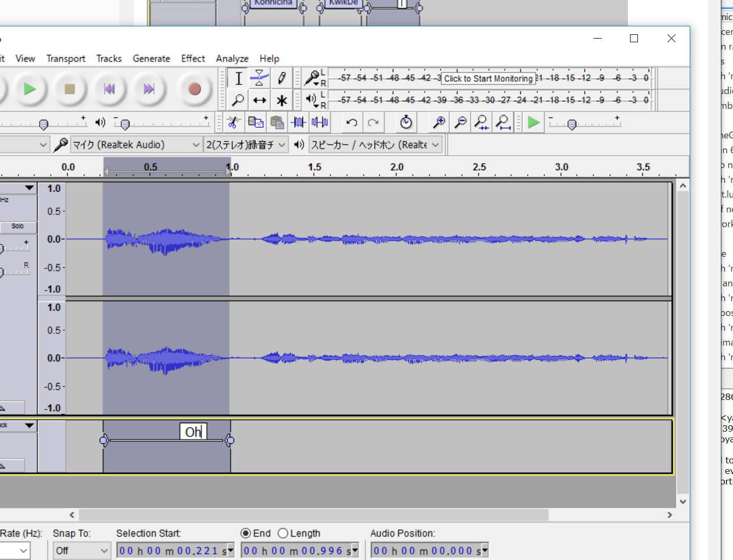The image size is (733, 560).
Task: Fit selection to window width
Action: coord(482,123)
